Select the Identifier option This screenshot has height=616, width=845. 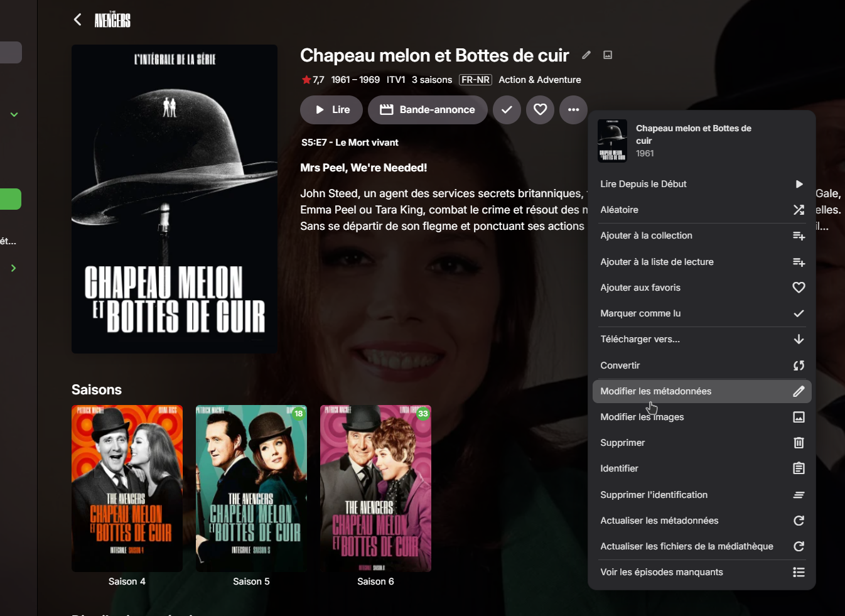[702, 468]
